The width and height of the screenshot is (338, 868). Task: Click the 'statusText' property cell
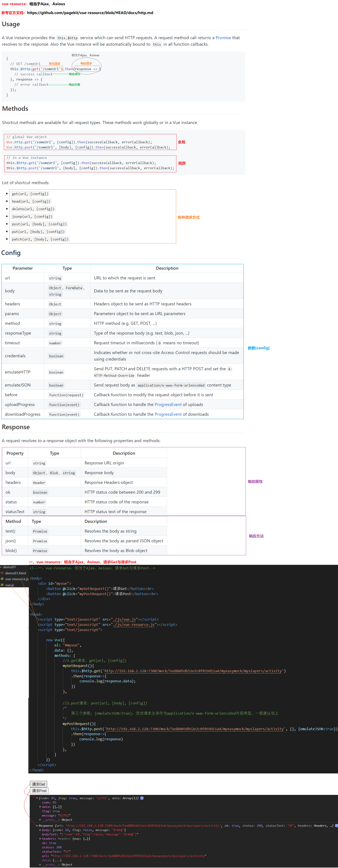point(15,512)
